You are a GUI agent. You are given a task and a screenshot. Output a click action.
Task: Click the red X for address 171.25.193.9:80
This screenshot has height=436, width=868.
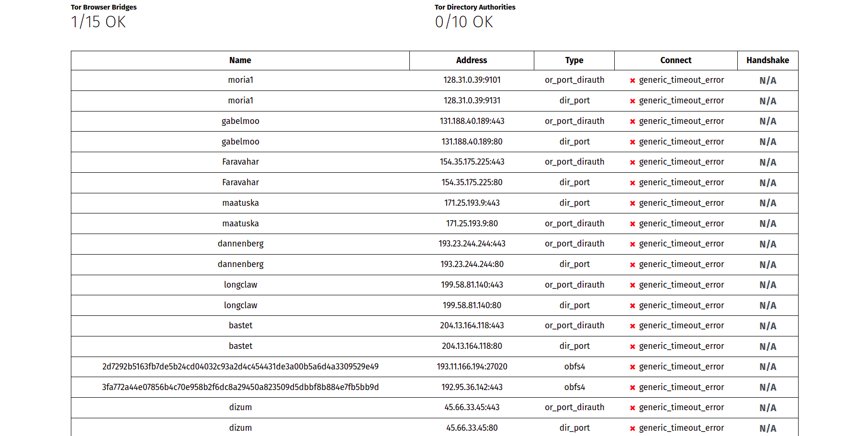(x=632, y=224)
